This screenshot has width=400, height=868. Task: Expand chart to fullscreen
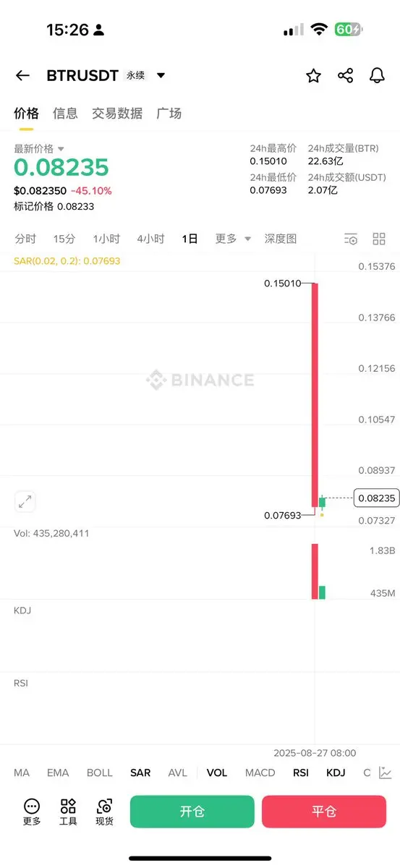25,501
